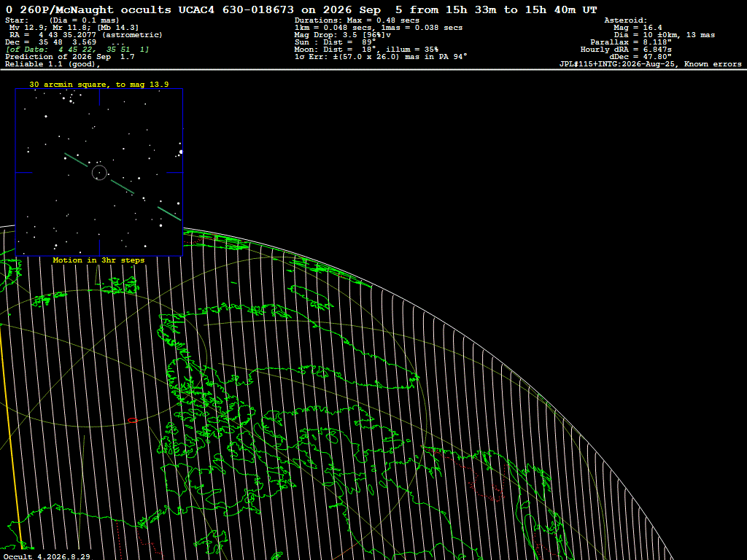Screen dimensions: 747x560
Task: Click the 'JPL#115+INTG:2026-Aug-25' source text
Action: point(618,64)
